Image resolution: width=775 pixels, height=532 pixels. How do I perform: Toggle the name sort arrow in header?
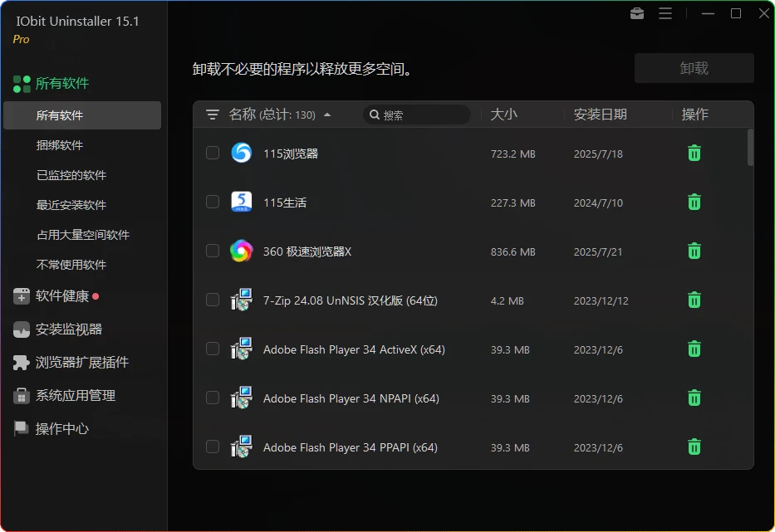(x=327, y=115)
